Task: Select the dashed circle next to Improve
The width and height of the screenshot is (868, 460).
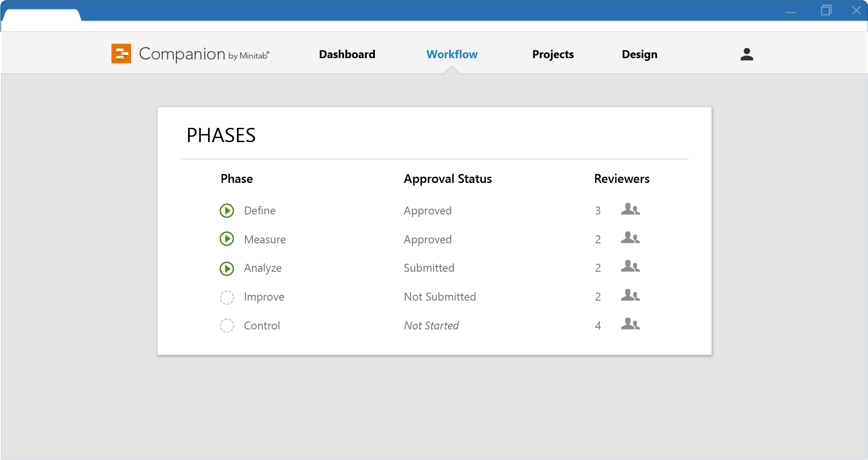Action: point(227,297)
